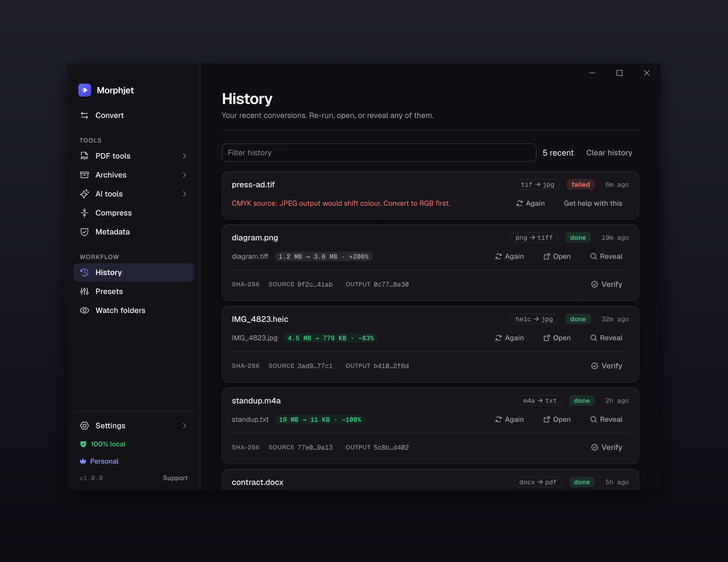
Task: Click the Settings gear icon
Action: click(x=84, y=425)
